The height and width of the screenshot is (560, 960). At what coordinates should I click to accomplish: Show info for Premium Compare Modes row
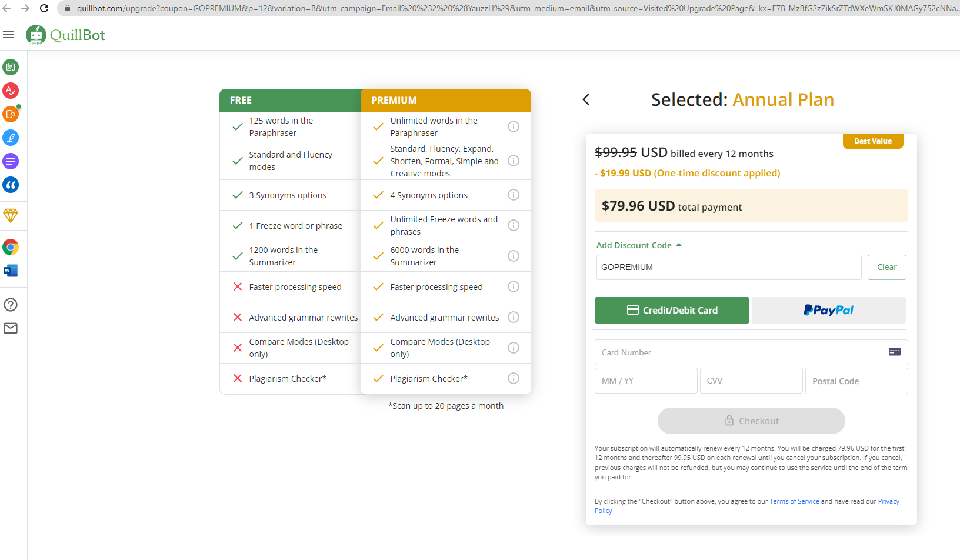click(514, 348)
